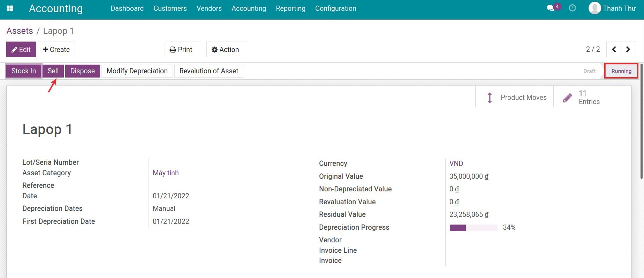This screenshot has width=644, height=278.
Task: Open the Print dropdown
Action: coord(181,50)
